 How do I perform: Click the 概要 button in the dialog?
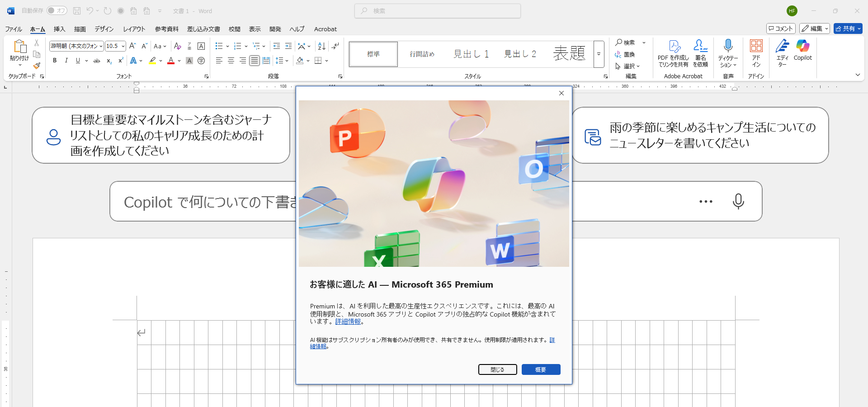point(541,369)
